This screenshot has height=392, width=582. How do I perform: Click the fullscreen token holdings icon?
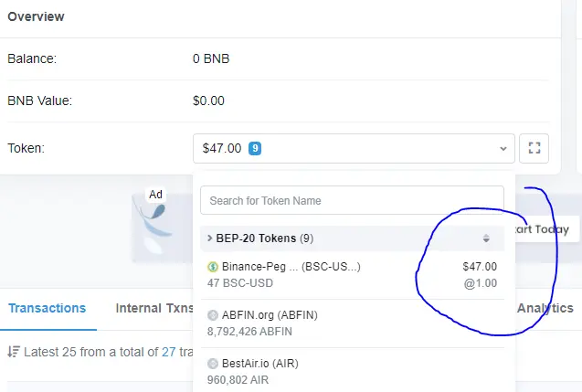(534, 148)
